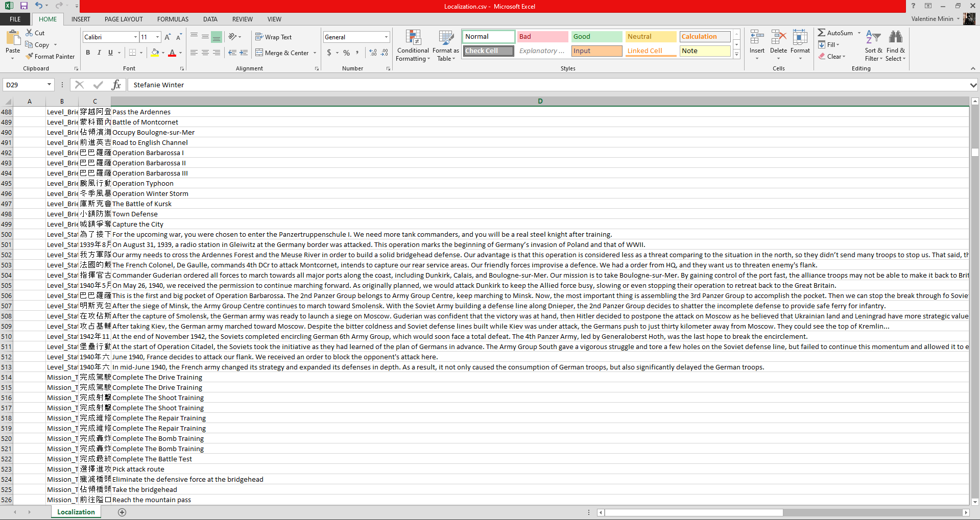Toggle Middle Align

[205, 36]
